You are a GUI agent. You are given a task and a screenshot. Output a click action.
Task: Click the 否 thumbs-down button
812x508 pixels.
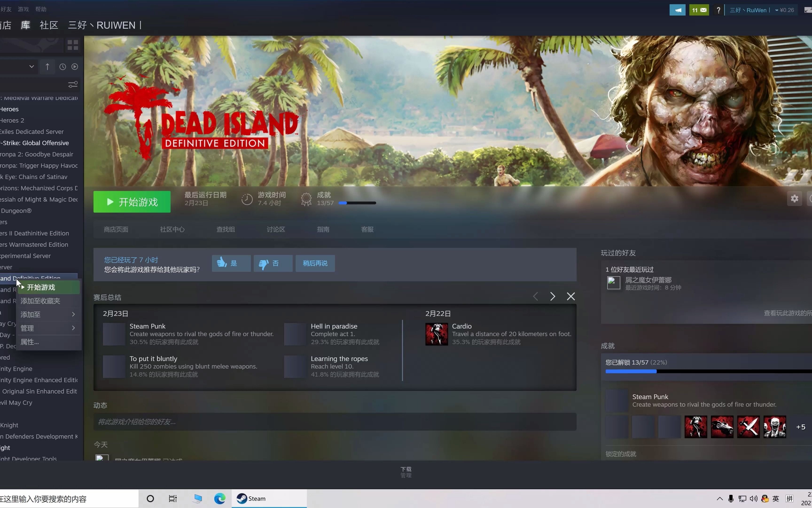click(273, 263)
